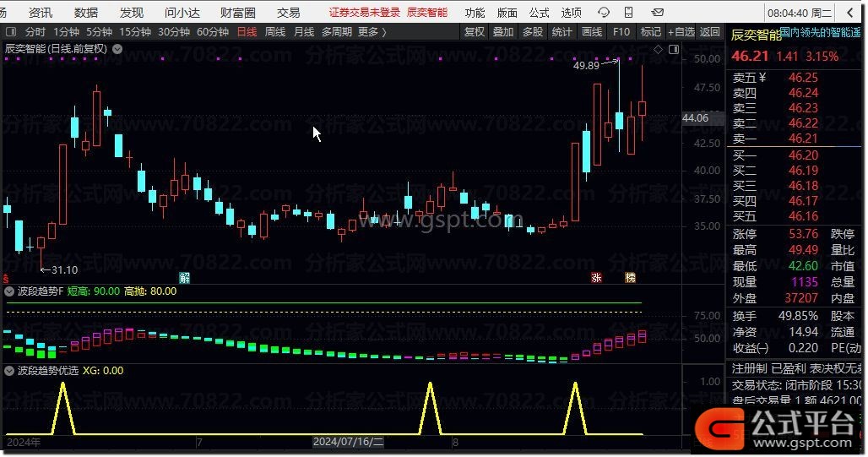868x457 pixels.
Task: Open the customer service headset icon
Action: tap(604, 12)
